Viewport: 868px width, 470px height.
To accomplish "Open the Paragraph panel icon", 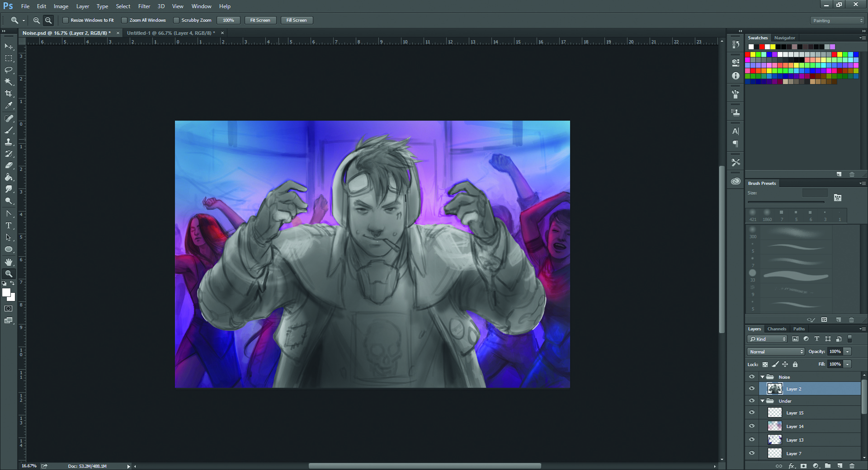I will [736, 144].
